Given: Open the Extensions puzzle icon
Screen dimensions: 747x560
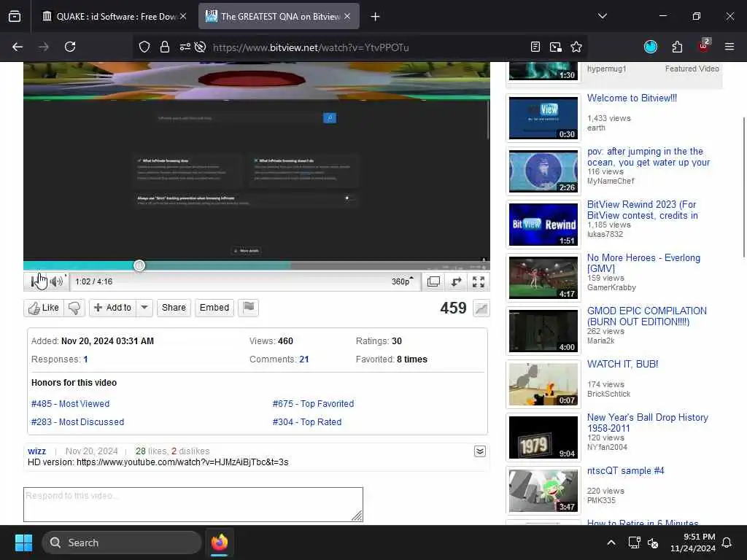Looking at the screenshot, I should (677, 47).
